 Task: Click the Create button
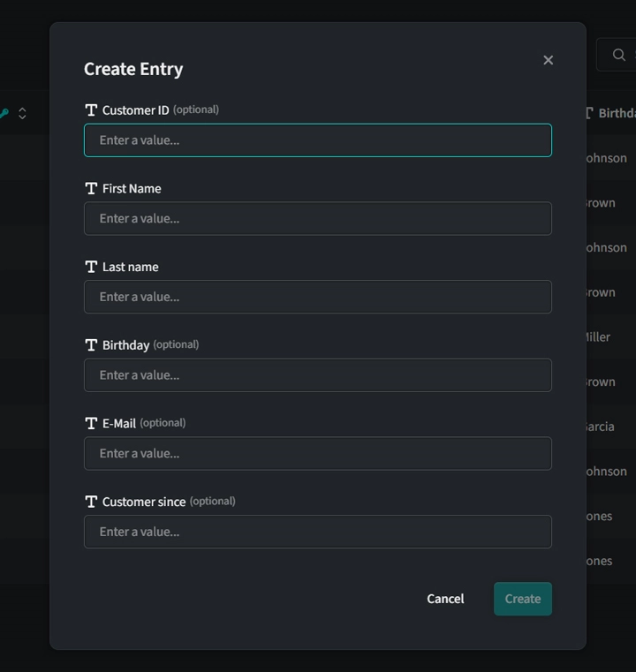coord(522,599)
